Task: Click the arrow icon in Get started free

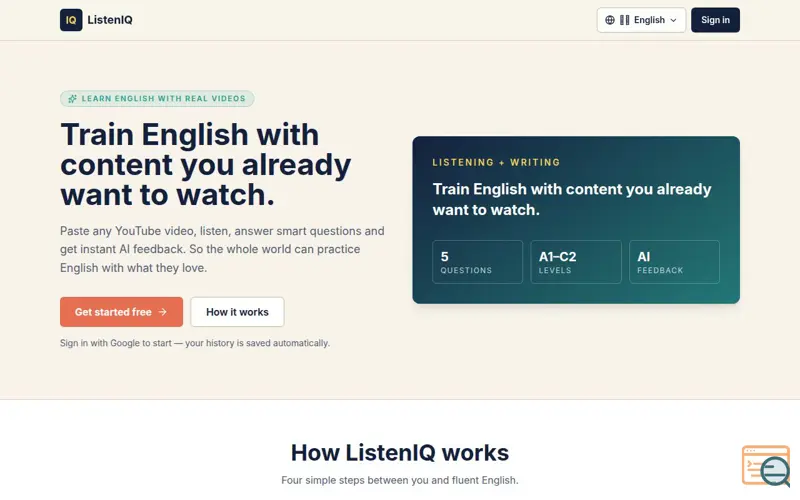Action: point(163,312)
